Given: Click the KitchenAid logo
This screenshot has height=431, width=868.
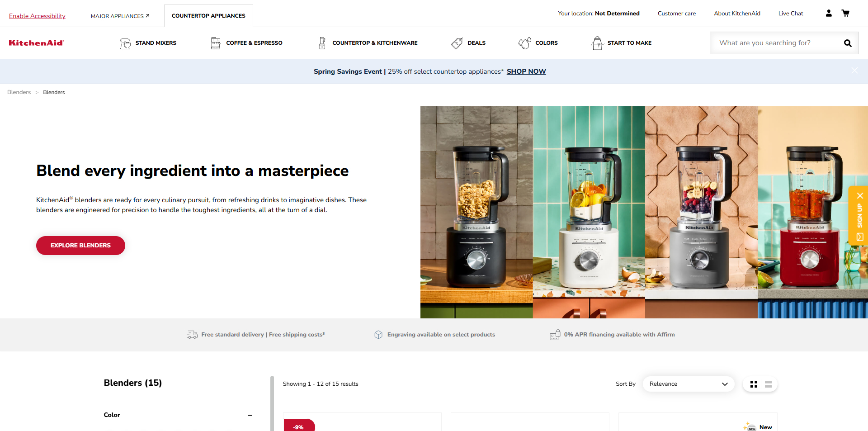Looking at the screenshot, I should (36, 43).
